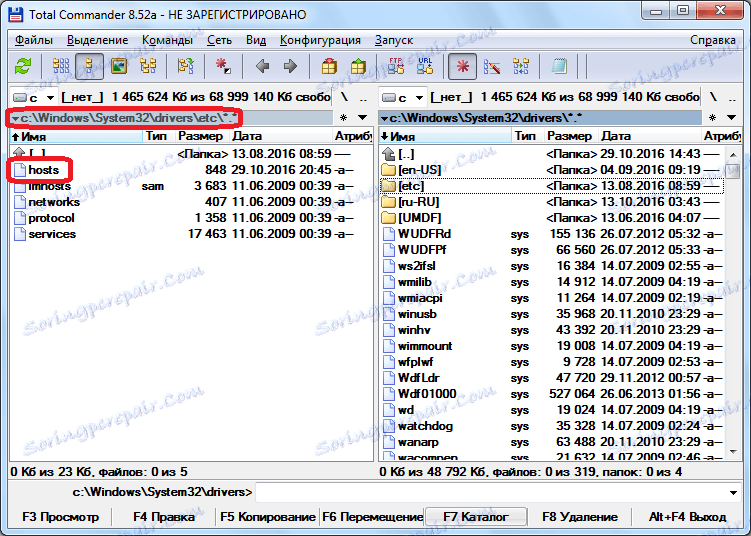Viewport: 751px width, 536px height.
Task: Go to root in left panel
Action: coord(344,97)
